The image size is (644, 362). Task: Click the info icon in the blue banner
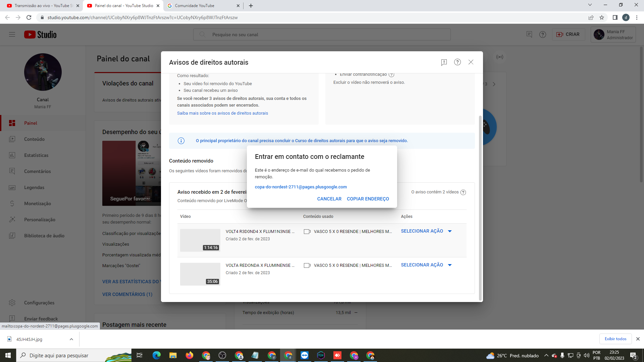[x=181, y=141]
